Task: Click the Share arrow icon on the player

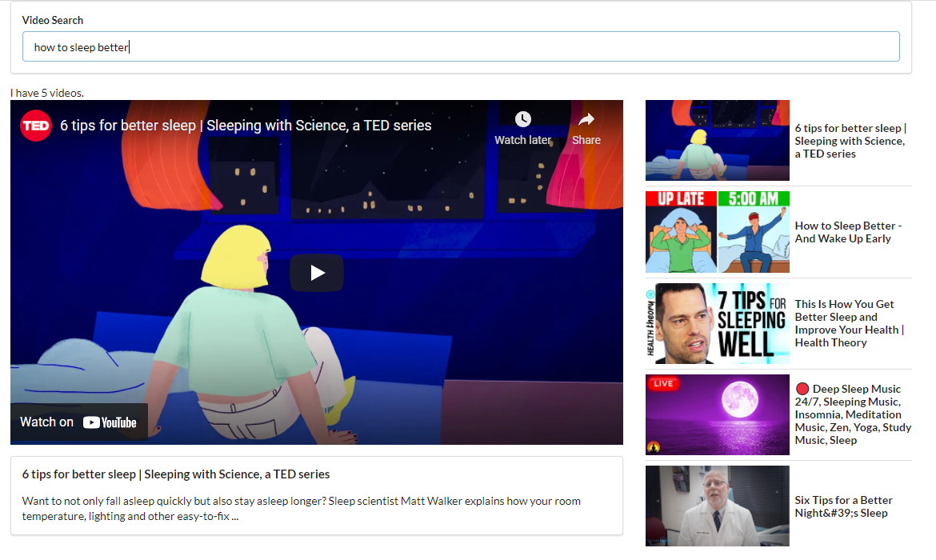Action: pos(586,118)
